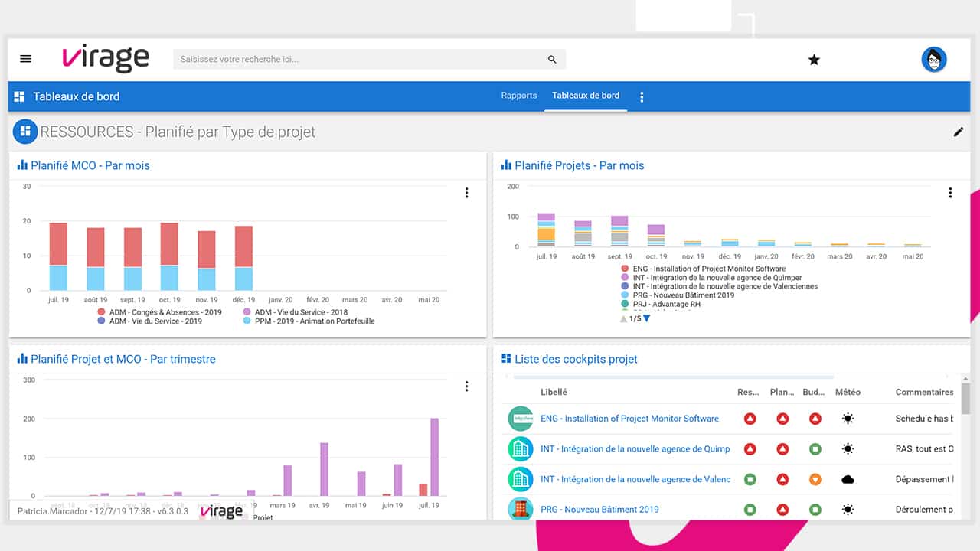980x551 pixels.
Task: Open ENG - Installation of Project Monitor Software link
Action: click(x=629, y=419)
